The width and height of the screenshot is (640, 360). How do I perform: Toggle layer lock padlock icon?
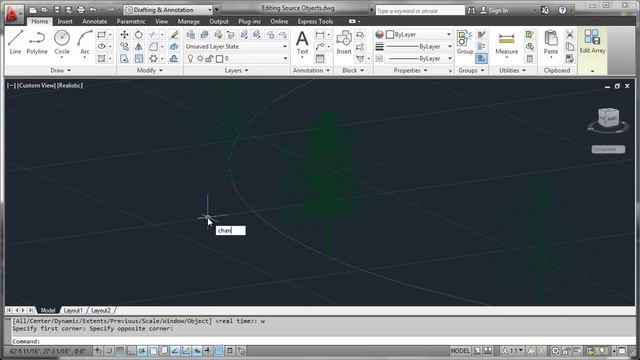pos(209,59)
